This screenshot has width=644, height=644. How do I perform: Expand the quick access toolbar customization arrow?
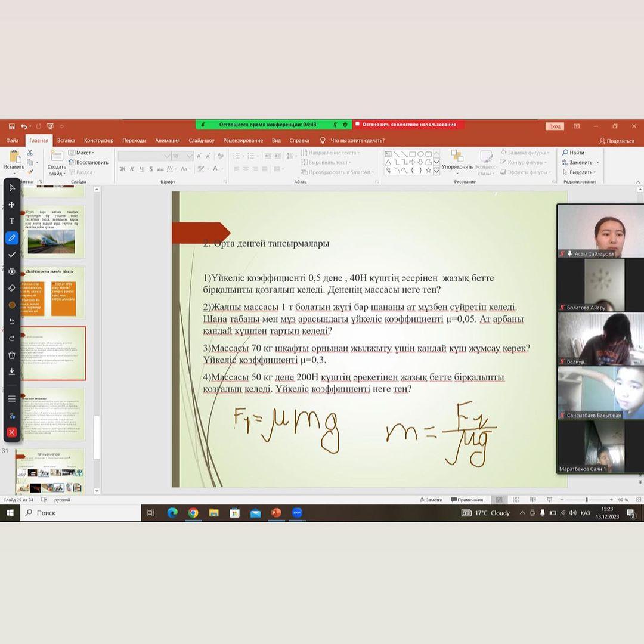coord(62,126)
